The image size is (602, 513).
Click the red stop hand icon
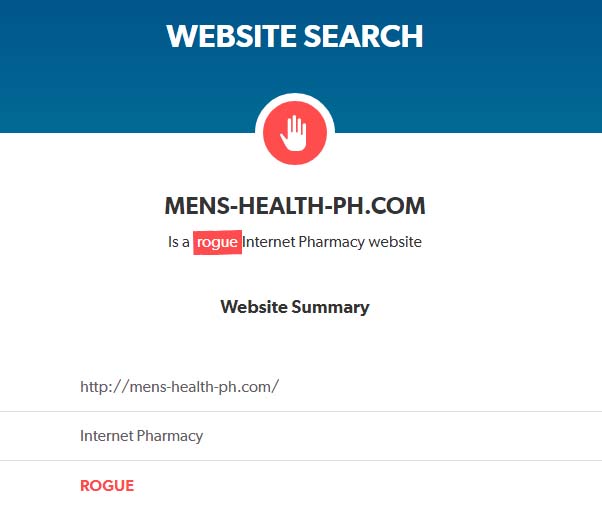[x=295, y=133]
